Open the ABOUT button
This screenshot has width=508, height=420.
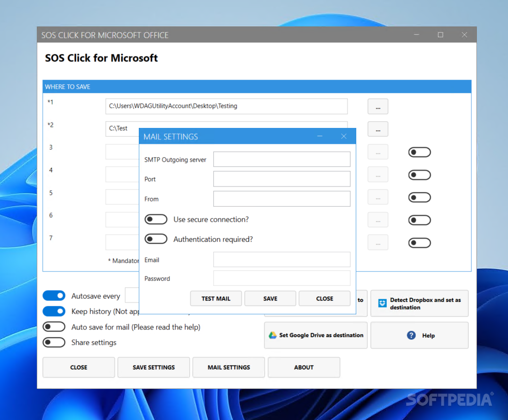click(304, 368)
